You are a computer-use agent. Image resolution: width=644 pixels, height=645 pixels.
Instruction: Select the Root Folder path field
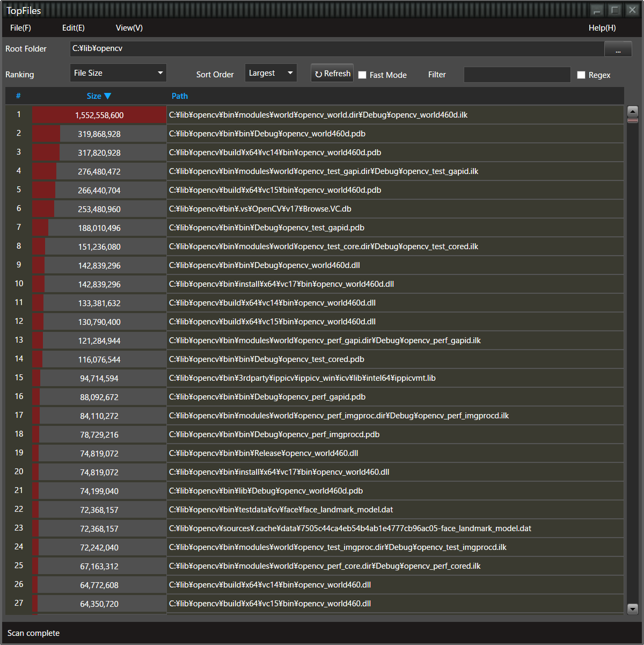click(338, 48)
